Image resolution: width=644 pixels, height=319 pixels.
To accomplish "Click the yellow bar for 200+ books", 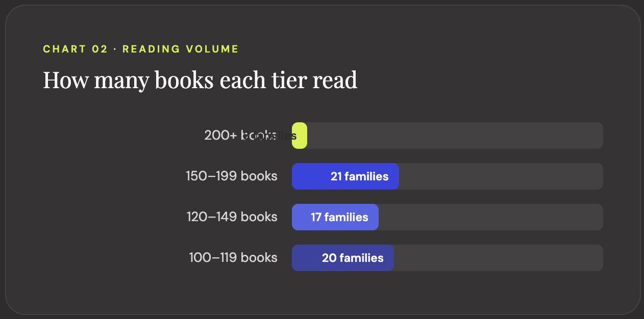I will [300, 136].
